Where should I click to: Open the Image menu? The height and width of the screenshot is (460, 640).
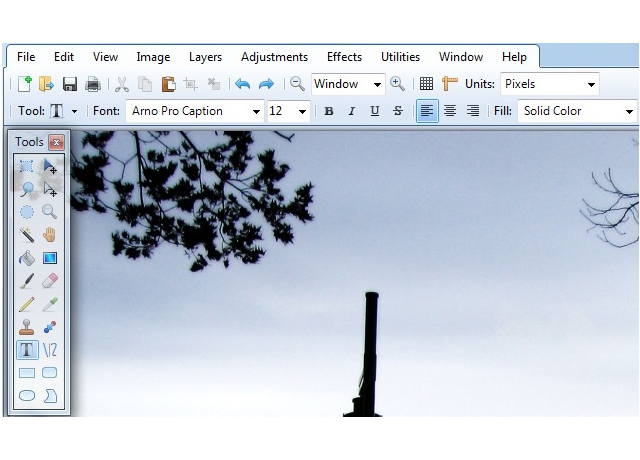(153, 57)
